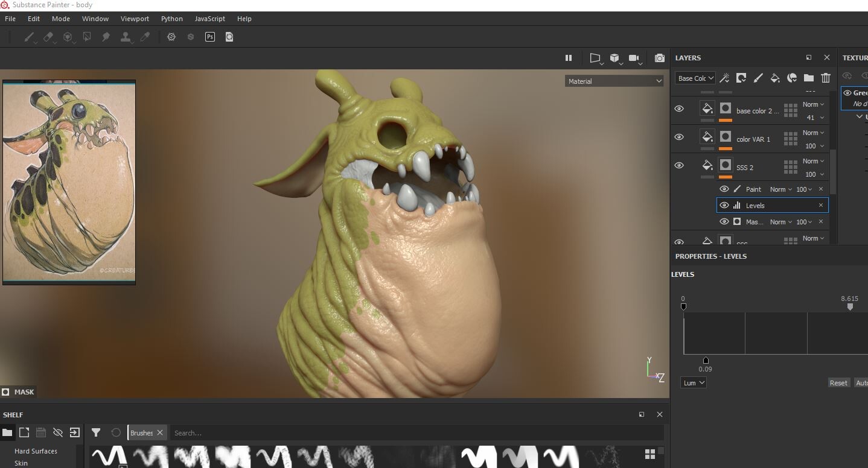The width and height of the screenshot is (868, 468).
Task: Select the Clone stamp tool
Action: [126, 37]
